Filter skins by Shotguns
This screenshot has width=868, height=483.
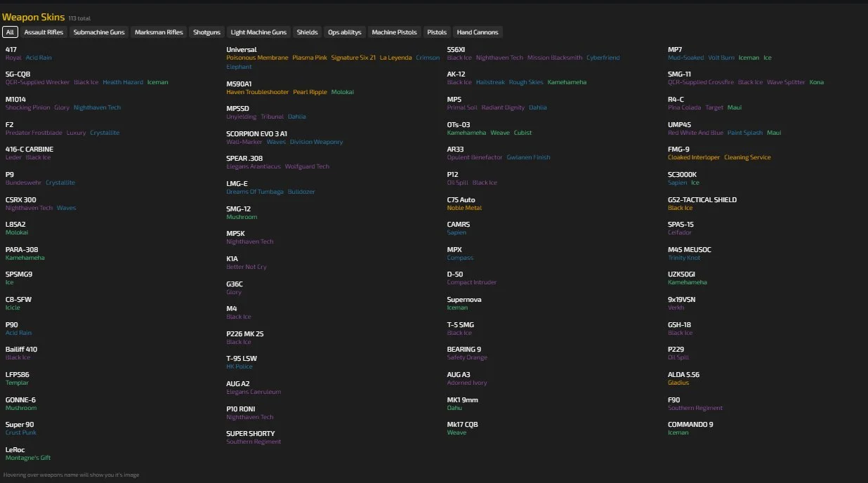coord(207,32)
